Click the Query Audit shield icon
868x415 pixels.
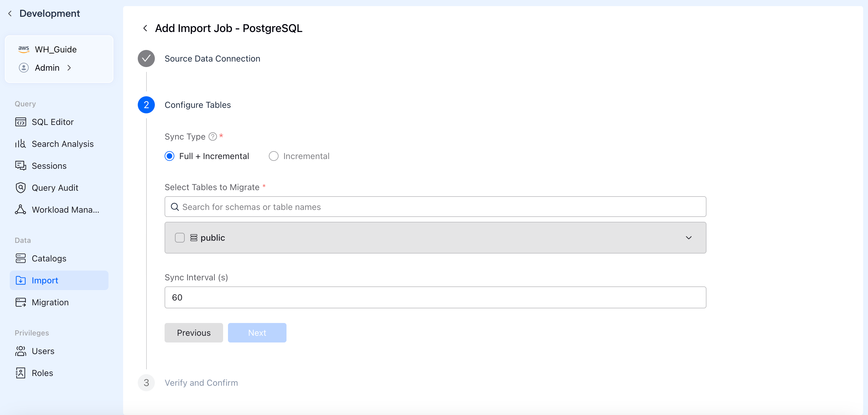20,188
